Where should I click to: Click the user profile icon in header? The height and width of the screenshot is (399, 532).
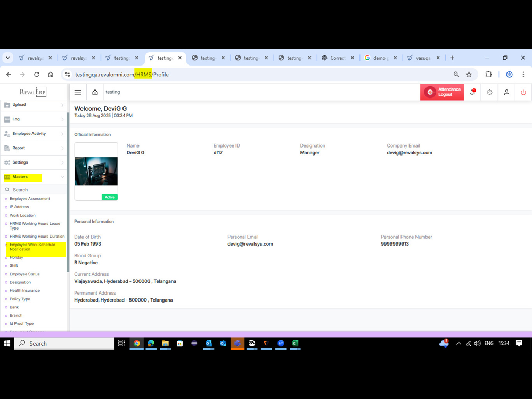click(x=506, y=92)
